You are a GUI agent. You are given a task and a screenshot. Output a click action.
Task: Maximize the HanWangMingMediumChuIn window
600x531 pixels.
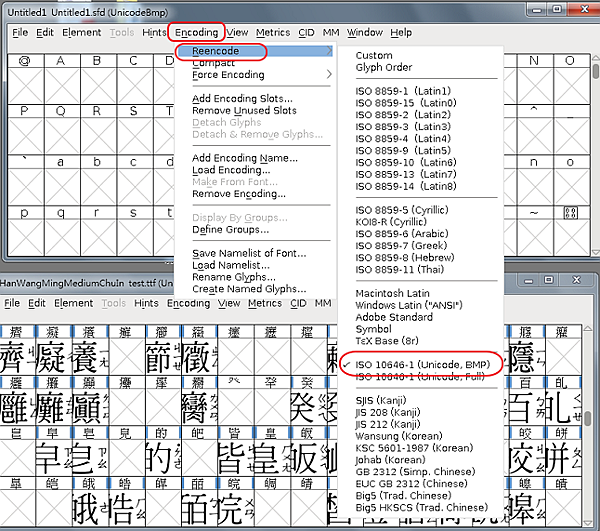click(x=548, y=280)
